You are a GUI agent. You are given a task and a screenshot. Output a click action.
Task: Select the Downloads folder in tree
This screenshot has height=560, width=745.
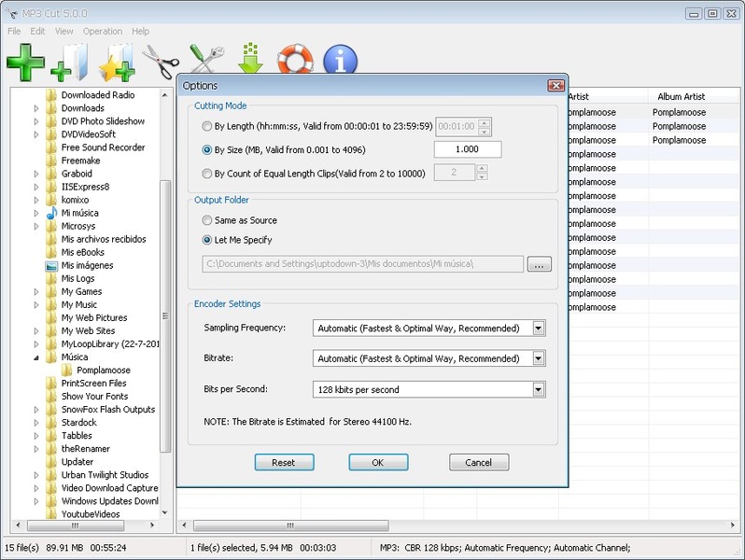click(83, 108)
